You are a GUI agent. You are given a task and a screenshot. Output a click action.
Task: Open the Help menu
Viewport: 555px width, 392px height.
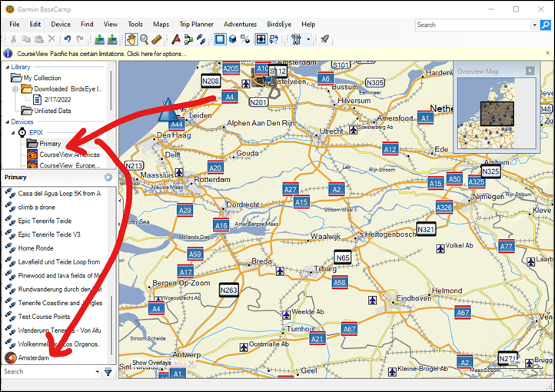click(308, 24)
